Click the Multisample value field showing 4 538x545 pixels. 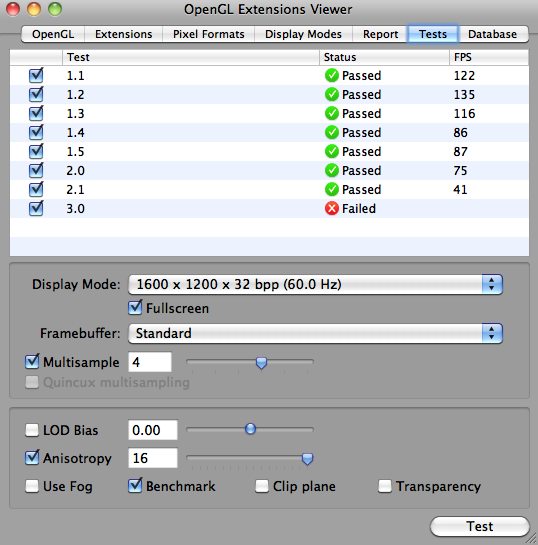[150, 362]
